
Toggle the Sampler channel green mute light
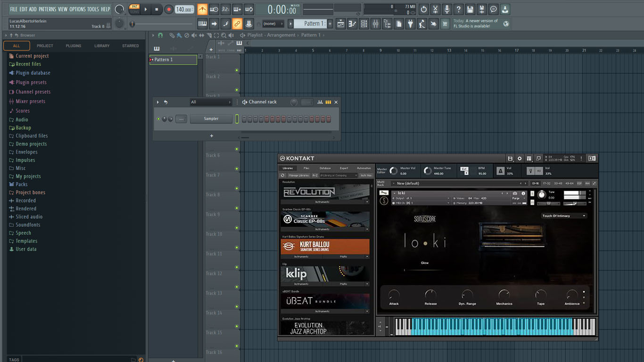coord(158,119)
